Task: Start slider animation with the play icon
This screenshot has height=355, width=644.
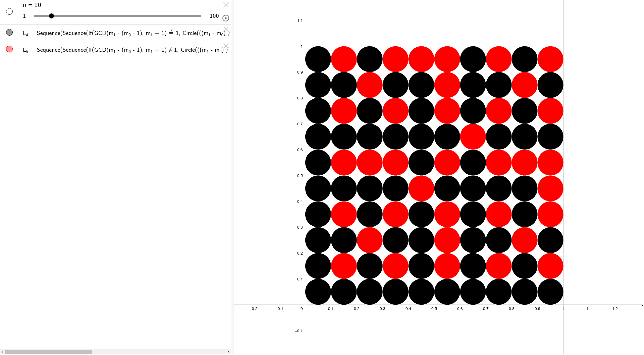Action: pos(225,18)
